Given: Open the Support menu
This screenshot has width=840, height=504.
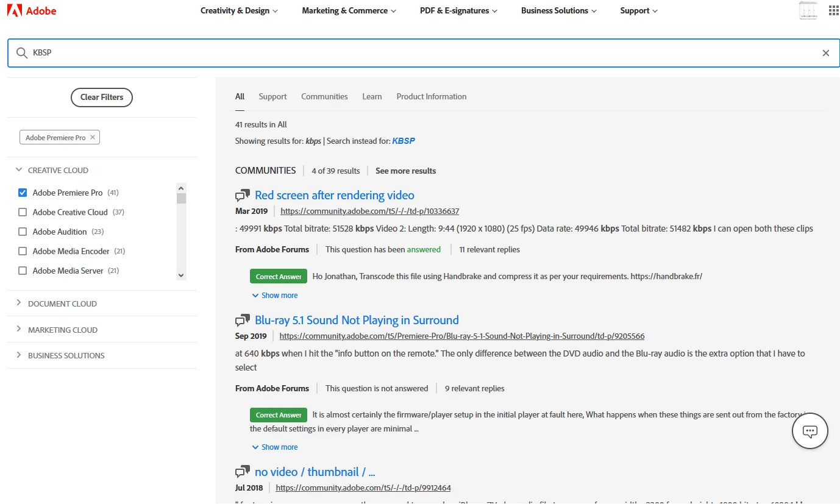Looking at the screenshot, I should pos(639,10).
